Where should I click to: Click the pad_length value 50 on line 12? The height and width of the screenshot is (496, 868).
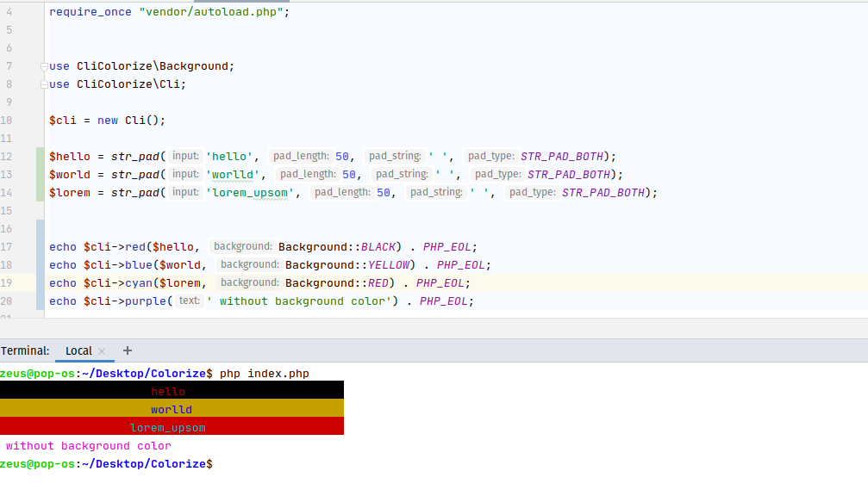coord(342,156)
